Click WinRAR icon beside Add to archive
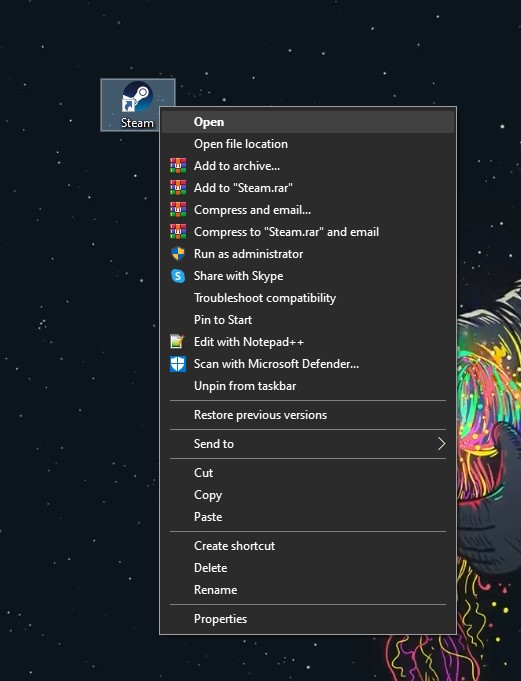Viewport: 521px width, 681px height. coord(178,166)
